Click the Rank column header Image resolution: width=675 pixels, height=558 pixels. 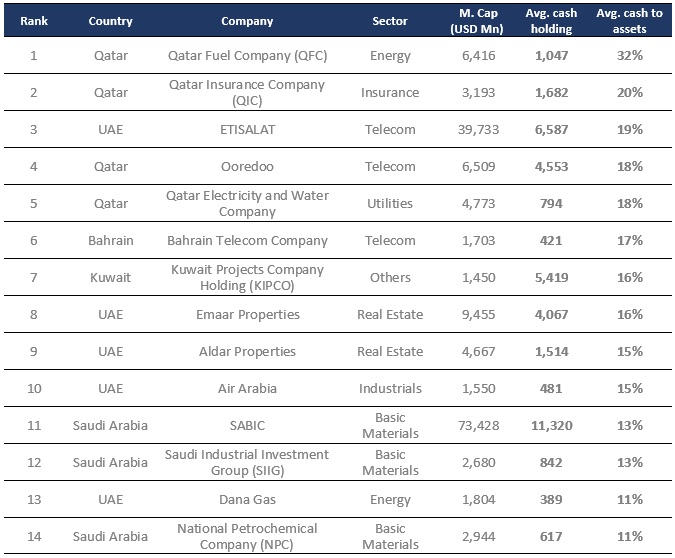(33, 21)
